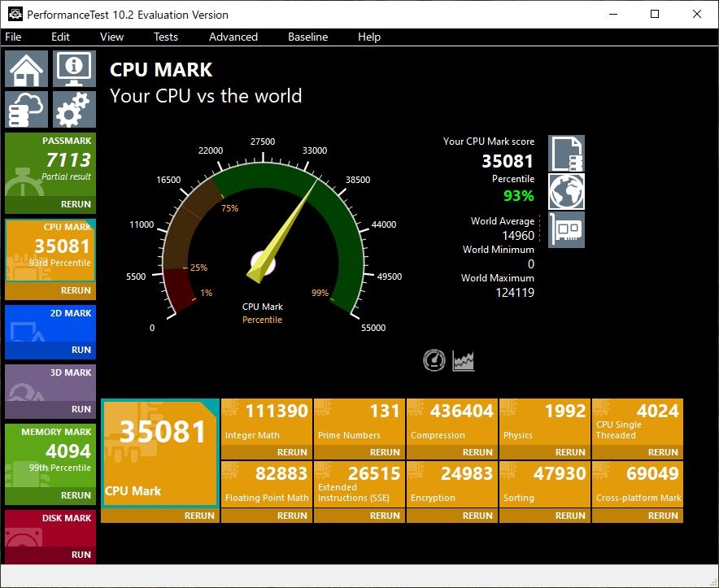Viewport: 719px width, 588px height.
Task: Click the World Maximum 124119 value
Action: point(515,292)
